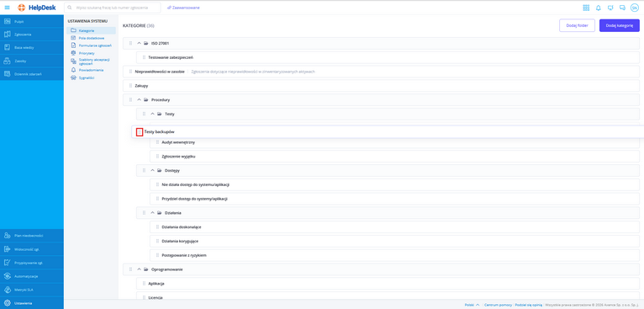This screenshot has width=644, height=309.
Task: Click the folder icon next to Oprogramowanie
Action: [x=145, y=269]
